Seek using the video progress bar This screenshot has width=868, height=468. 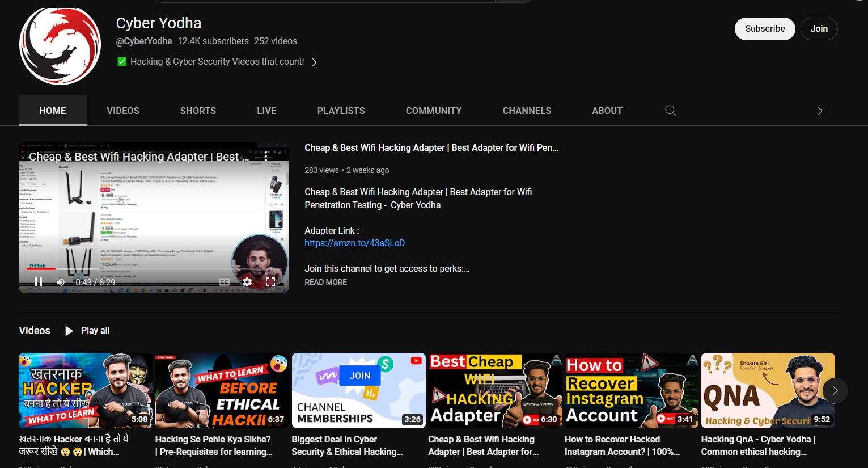153,269
